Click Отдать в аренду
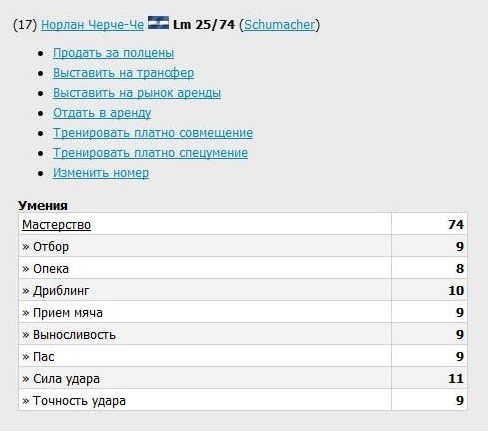Image resolution: width=488 pixels, height=436 pixels. [102, 113]
